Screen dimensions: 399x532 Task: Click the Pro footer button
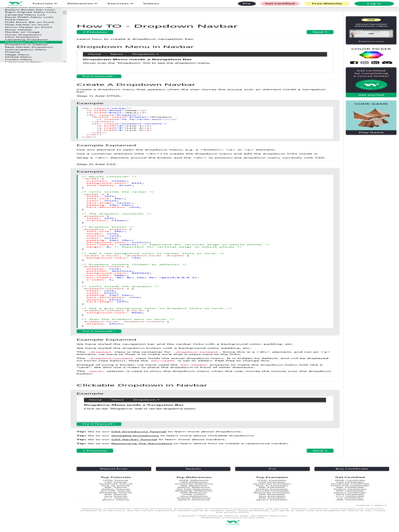coord(272,469)
